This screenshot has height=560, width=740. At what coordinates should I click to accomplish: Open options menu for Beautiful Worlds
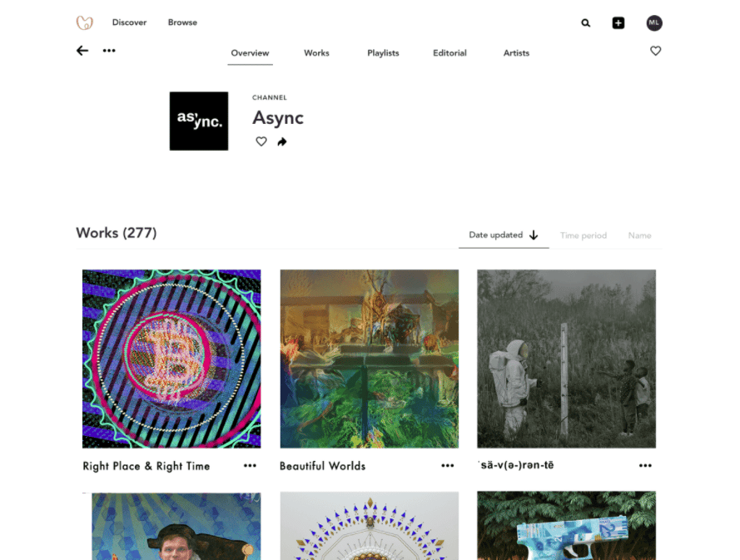pos(448,465)
